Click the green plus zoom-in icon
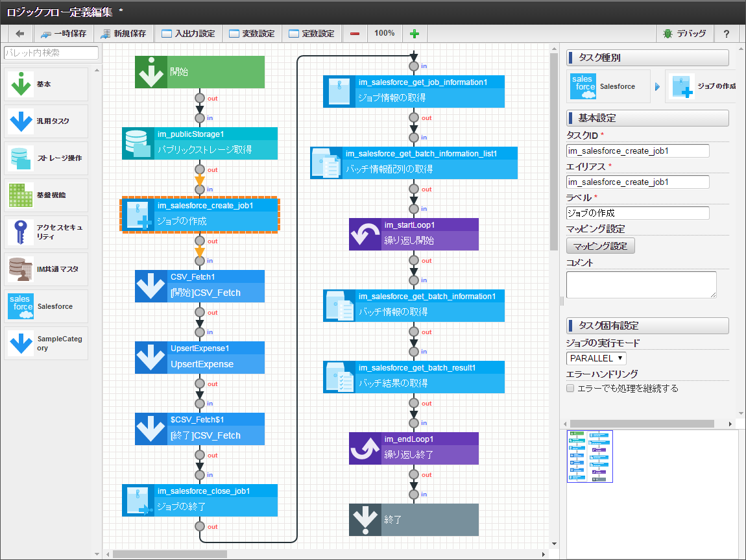746x560 pixels. click(415, 34)
